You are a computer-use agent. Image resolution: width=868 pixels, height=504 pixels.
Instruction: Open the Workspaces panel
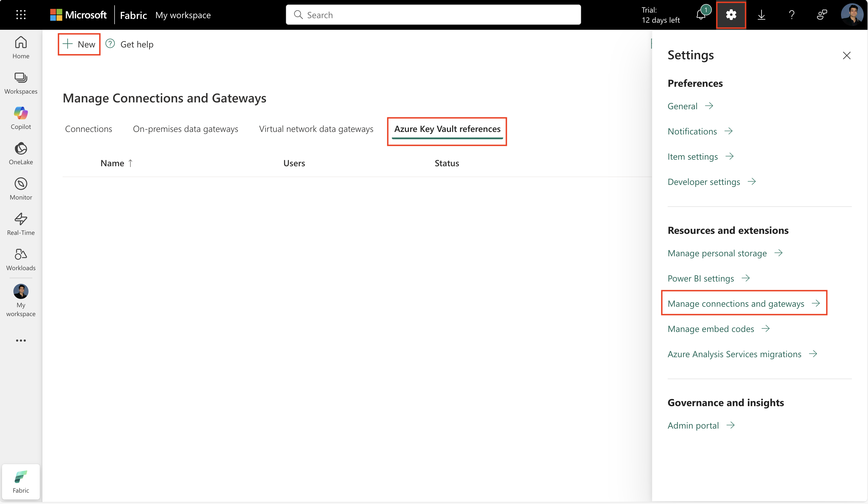pos(20,83)
